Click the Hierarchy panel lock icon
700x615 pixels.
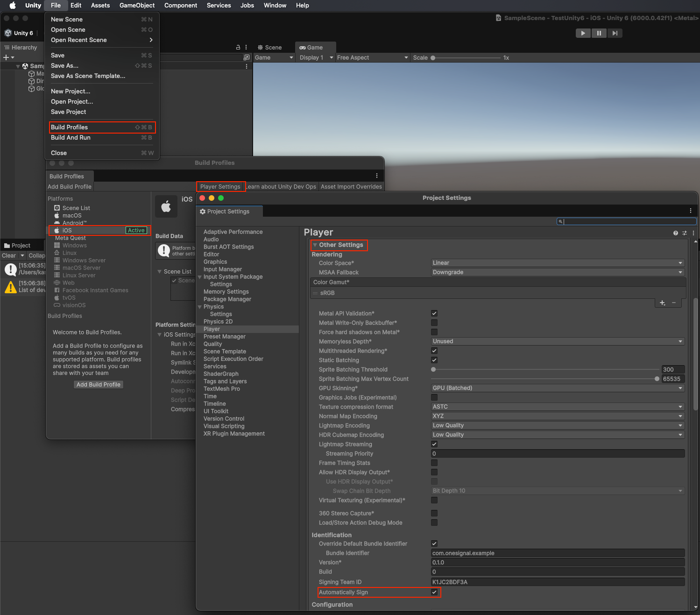238,47
